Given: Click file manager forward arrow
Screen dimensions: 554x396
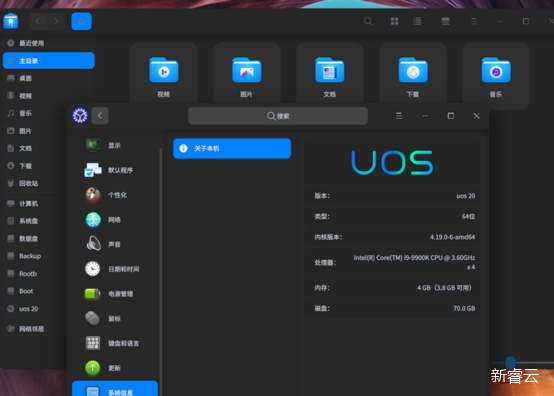Looking at the screenshot, I should point(56,21).
